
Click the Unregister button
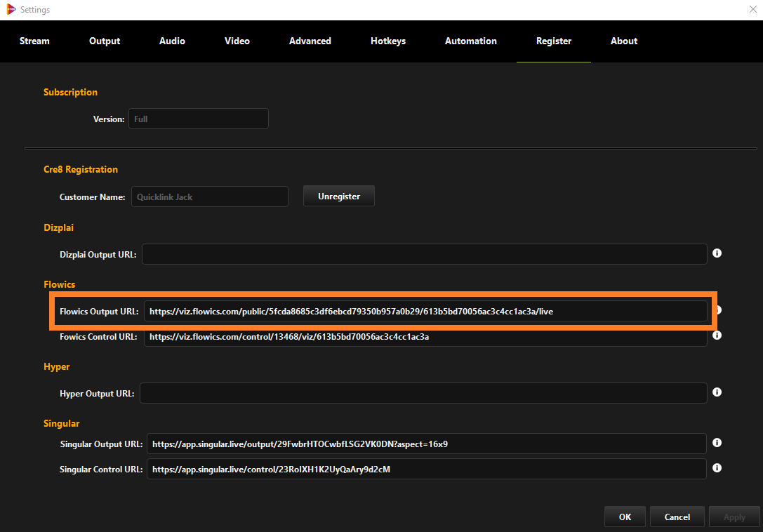coord(338,196)
